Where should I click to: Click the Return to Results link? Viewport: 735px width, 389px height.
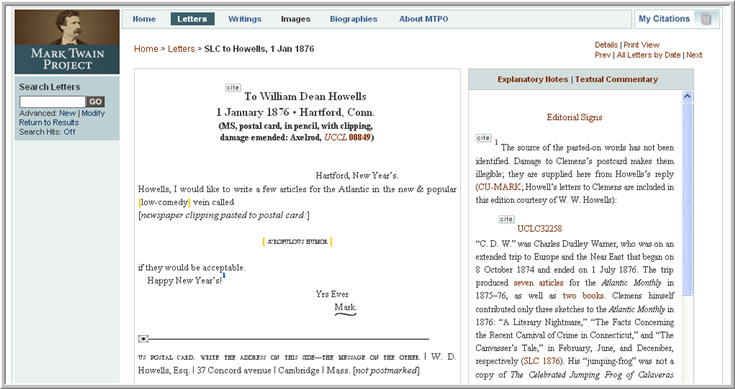click(x=49, y=123)
